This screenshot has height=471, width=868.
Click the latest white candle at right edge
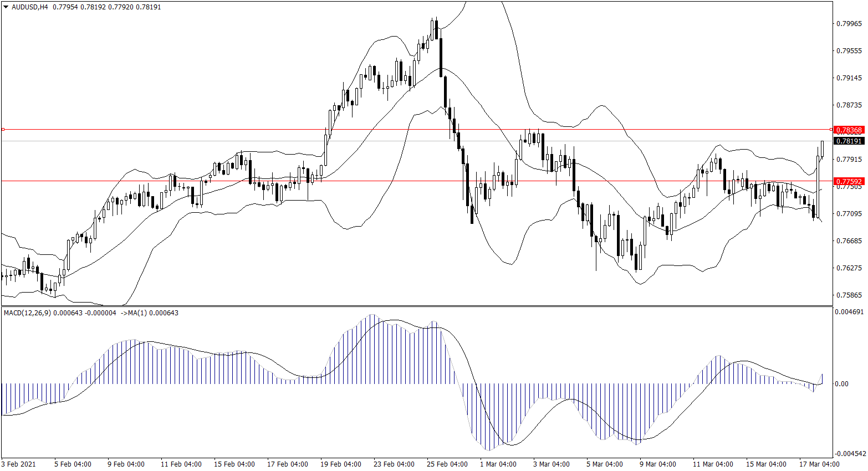pyautogui.click(x=822, y=149)
